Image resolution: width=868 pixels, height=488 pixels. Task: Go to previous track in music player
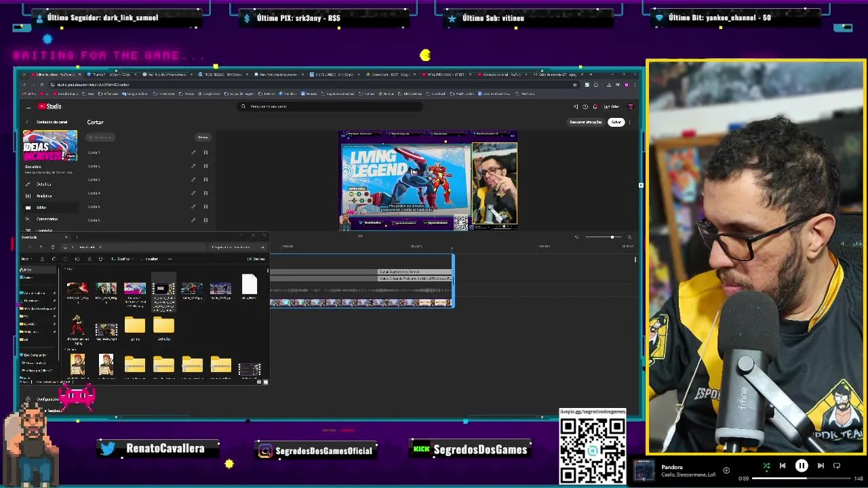(782, 466)
